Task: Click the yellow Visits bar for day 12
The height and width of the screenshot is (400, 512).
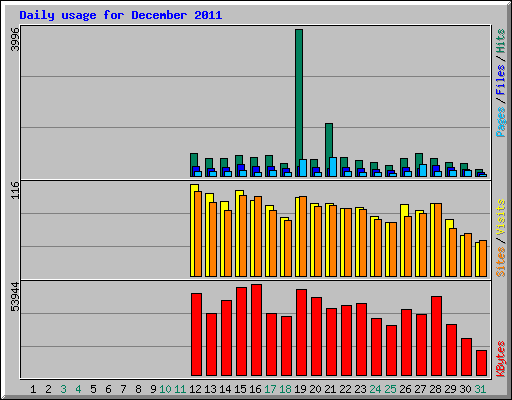Action: tap(193, 230)
